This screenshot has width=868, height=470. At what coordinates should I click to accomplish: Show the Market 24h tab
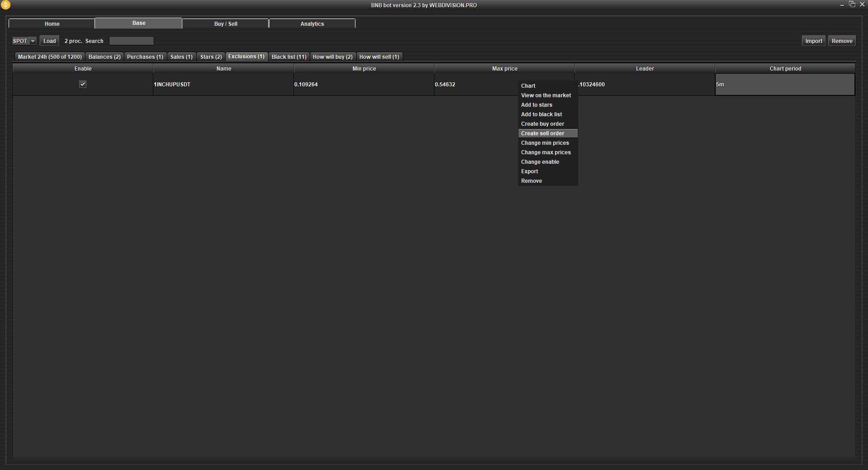[x=50, y=57]
